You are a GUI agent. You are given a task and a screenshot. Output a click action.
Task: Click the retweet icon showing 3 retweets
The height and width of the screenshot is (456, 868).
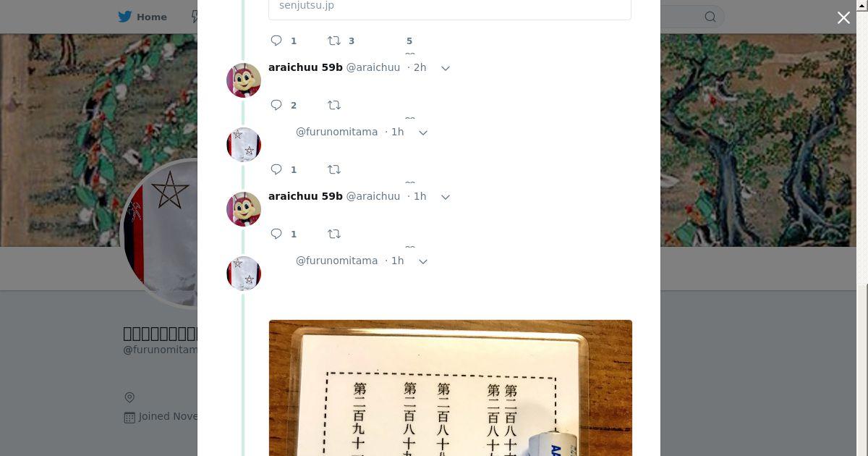(334, 41)
